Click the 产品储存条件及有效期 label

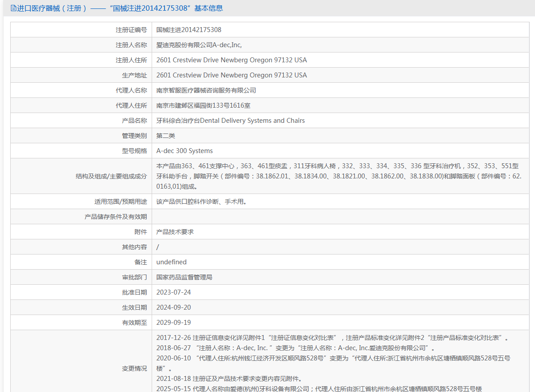click(x=116, y=217)
